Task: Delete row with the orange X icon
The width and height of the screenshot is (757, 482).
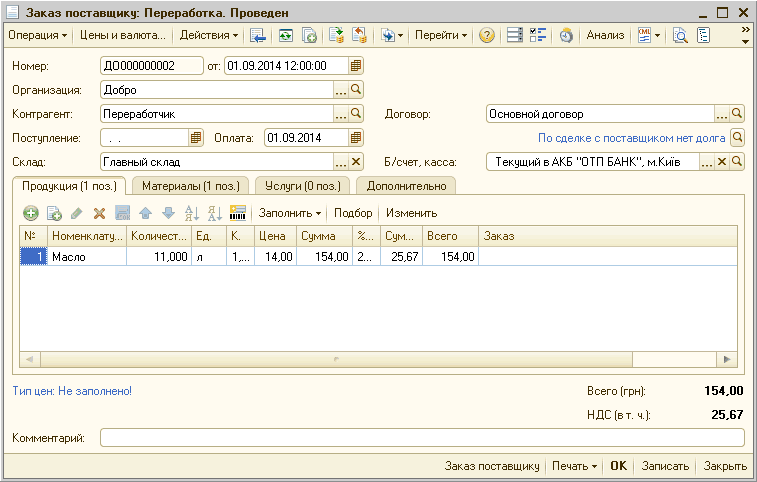Action: tap(99, 213)
